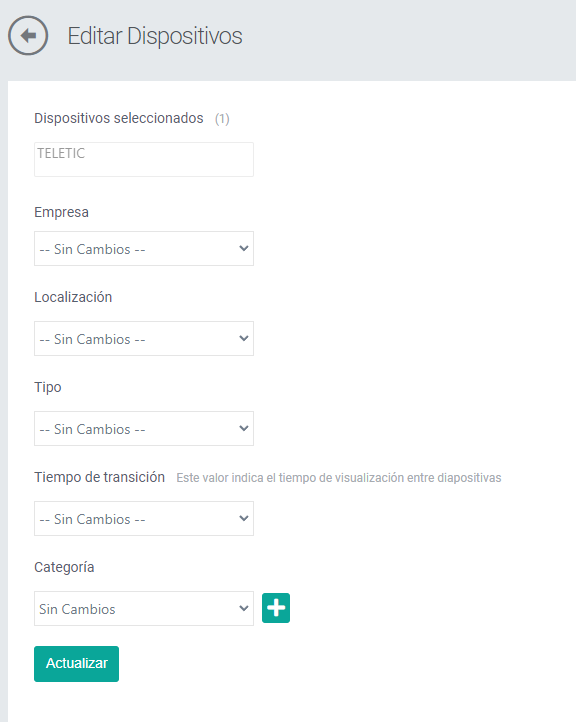Viewport: 576px width, 722px height.
Task: Expand the Categoría dropdown
Action: pyautogui.click(x=144, y=608)
